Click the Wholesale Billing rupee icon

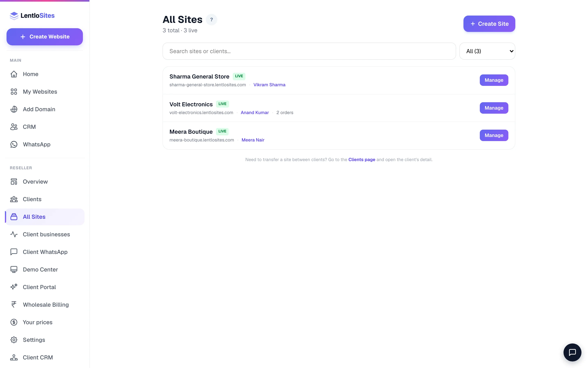(14, 304)
